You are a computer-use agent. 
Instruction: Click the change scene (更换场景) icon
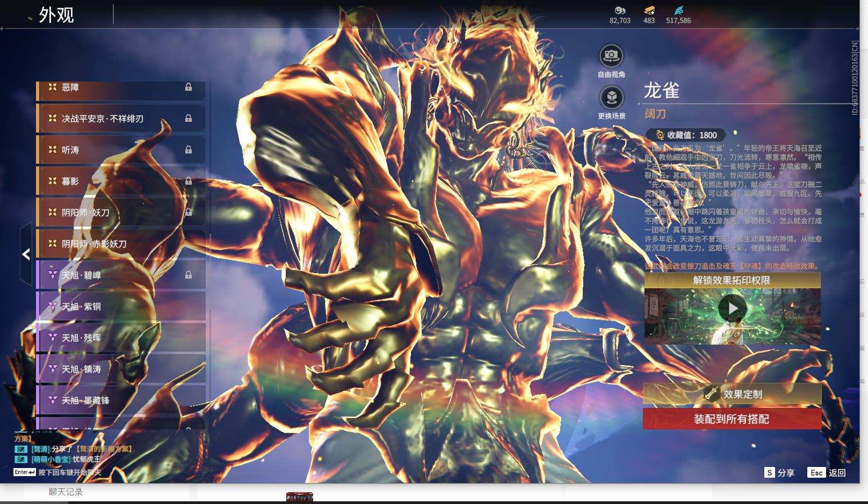[611, 97]
